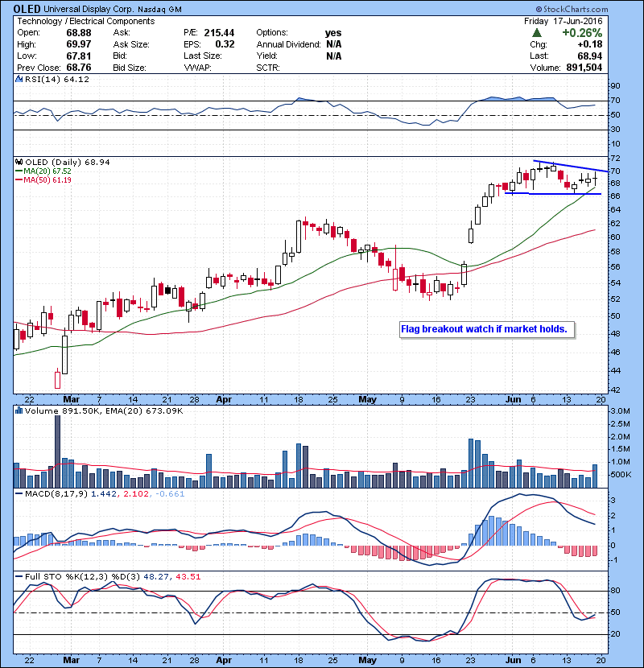Click the Volume value 891,504
This screenshot has height=668, width=644.
[x=584, y=68]
